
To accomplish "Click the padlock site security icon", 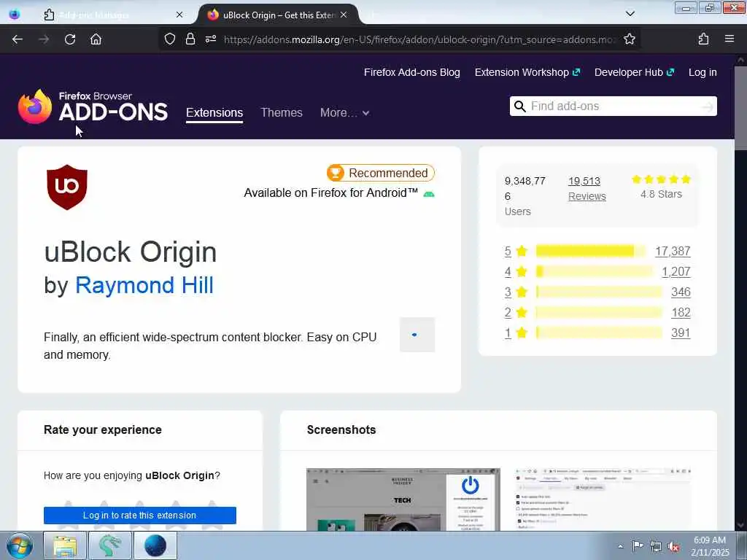I will [190, 39].
